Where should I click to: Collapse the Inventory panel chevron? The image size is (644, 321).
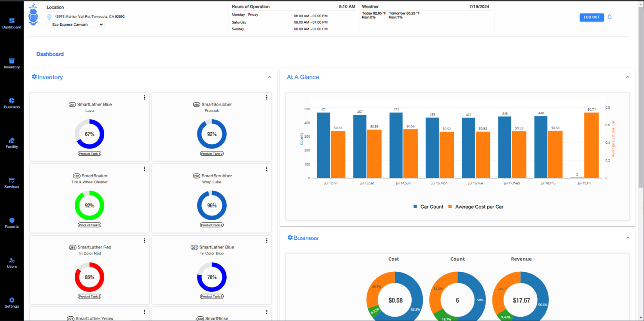270,77
